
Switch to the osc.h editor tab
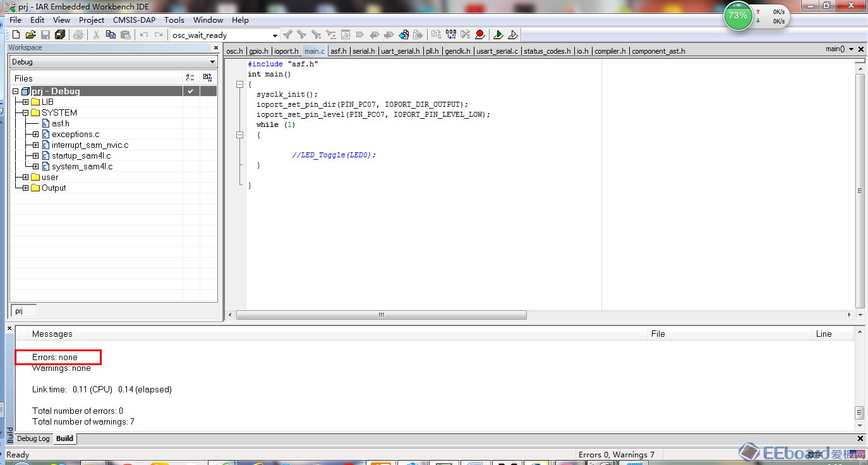pyautogui.click(x=234, y=51)
